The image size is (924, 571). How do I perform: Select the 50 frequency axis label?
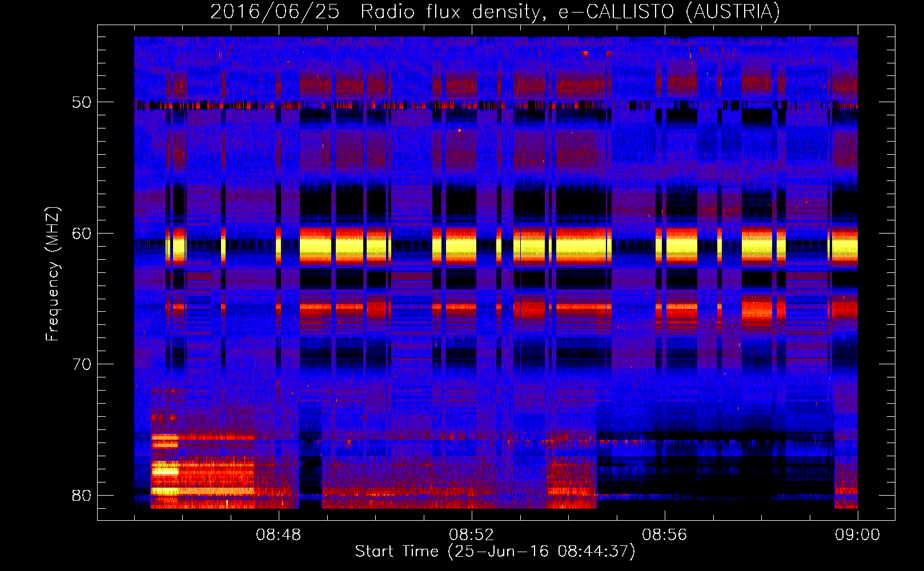(82, 103)
